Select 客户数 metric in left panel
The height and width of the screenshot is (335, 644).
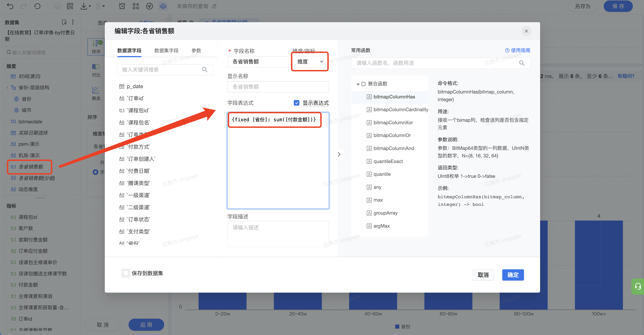[x=26, y=228]
